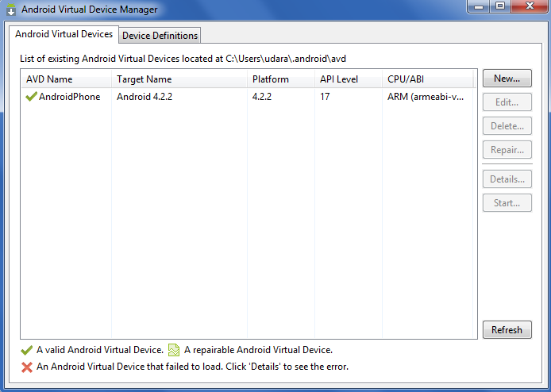Click the Edit... button
The image size is (551, 392).
(507, 102)
